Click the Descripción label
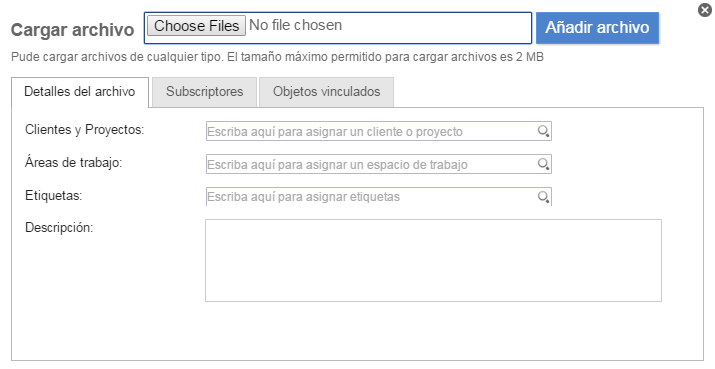Screen dimensions: 715x369 click(59, 228)
